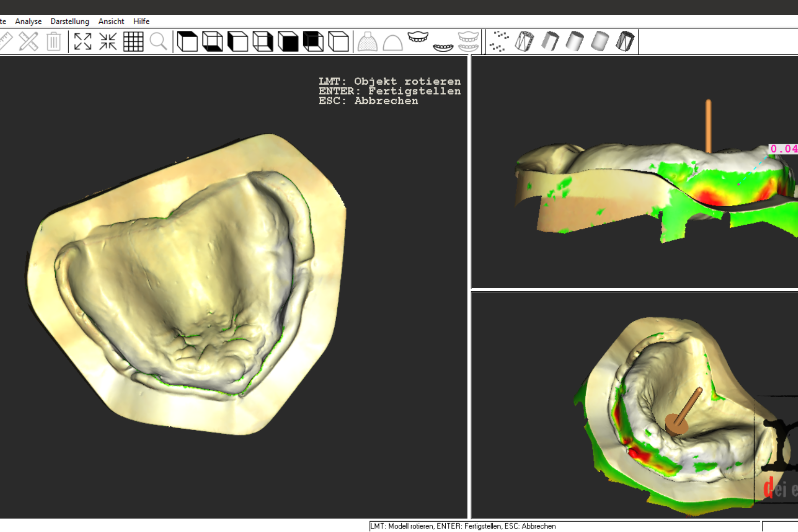This screenshot has width=798, height=532.
Task: Open the Ansicht menu
Action: pyautogui.click(x=111, y=21)
